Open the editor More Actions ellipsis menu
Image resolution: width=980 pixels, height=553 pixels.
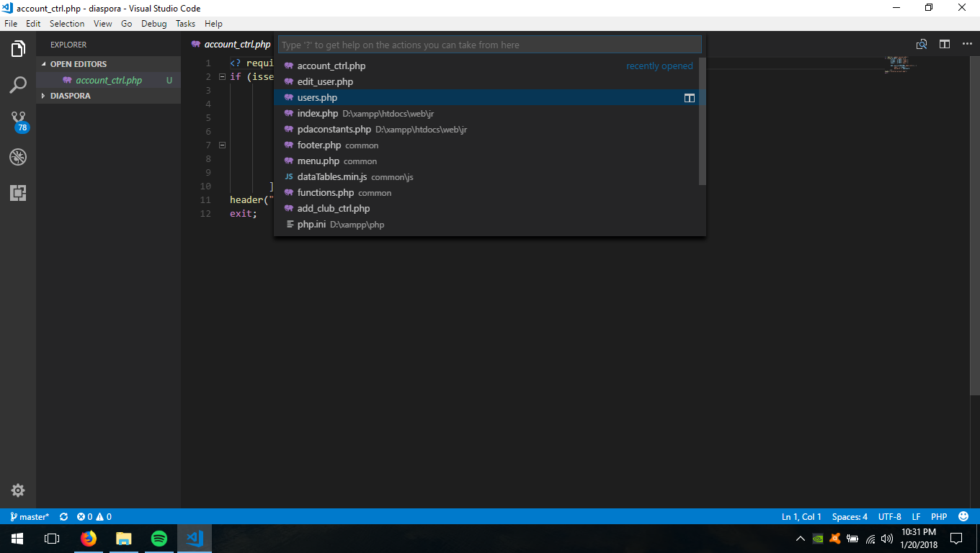click(968, 44)
